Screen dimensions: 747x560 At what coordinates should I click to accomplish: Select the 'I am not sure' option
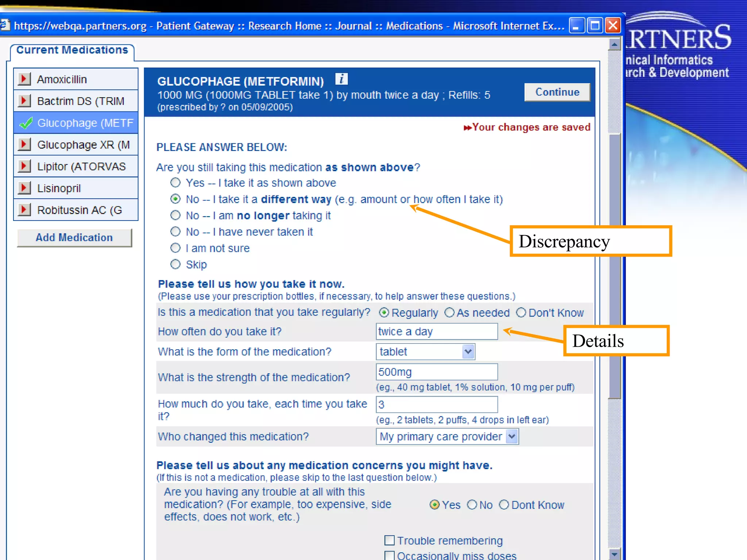[175, 248]
